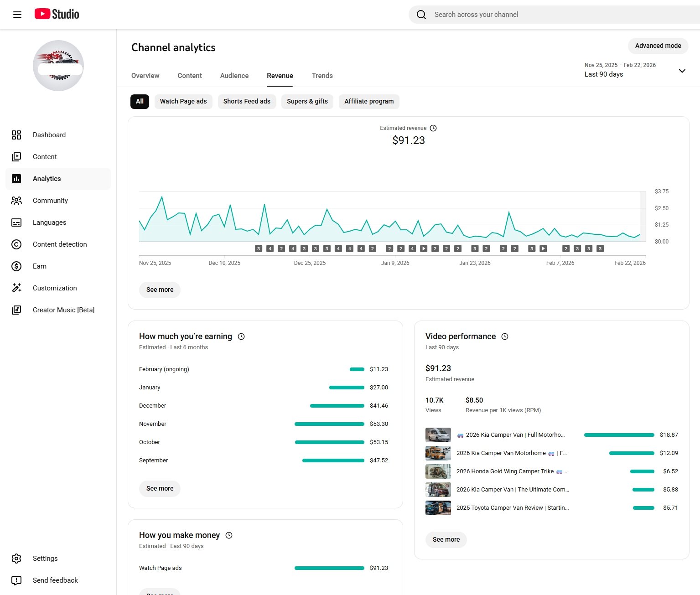Open Customization in the sidebar

[55, 288]
